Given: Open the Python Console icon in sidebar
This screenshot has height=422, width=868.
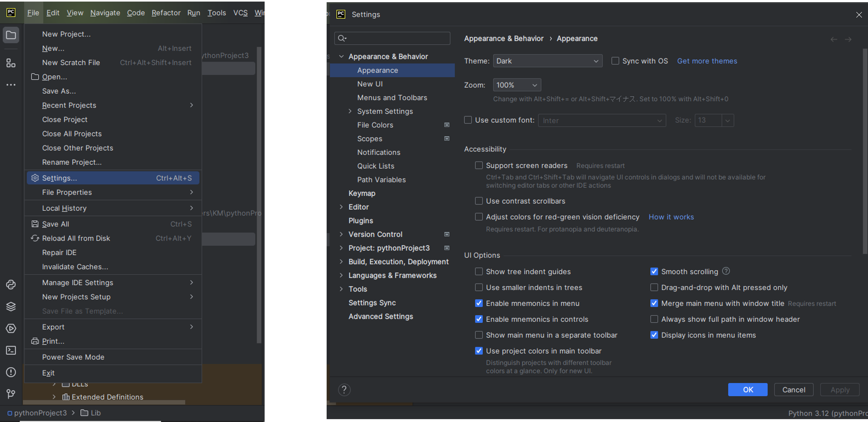Looking at the screenshot, I should [11, 284].
